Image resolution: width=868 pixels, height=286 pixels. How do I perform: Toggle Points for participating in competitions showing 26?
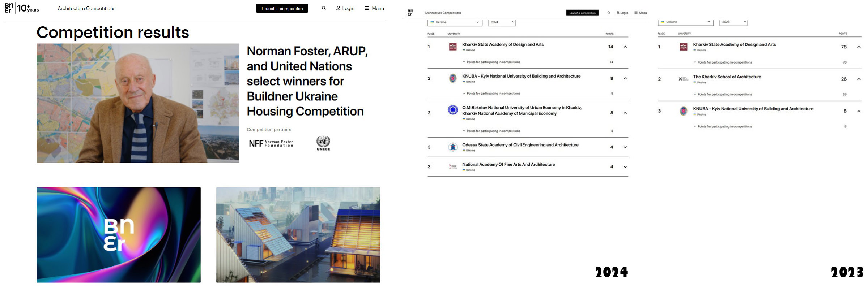coord(723,94)
